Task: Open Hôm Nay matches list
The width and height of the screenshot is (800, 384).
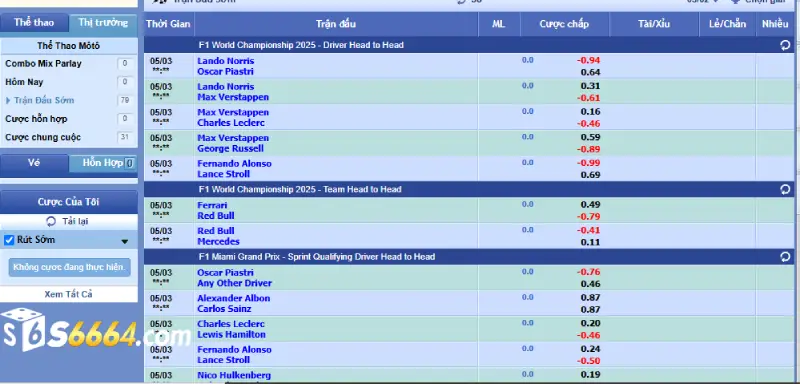Action: point(24,82)
